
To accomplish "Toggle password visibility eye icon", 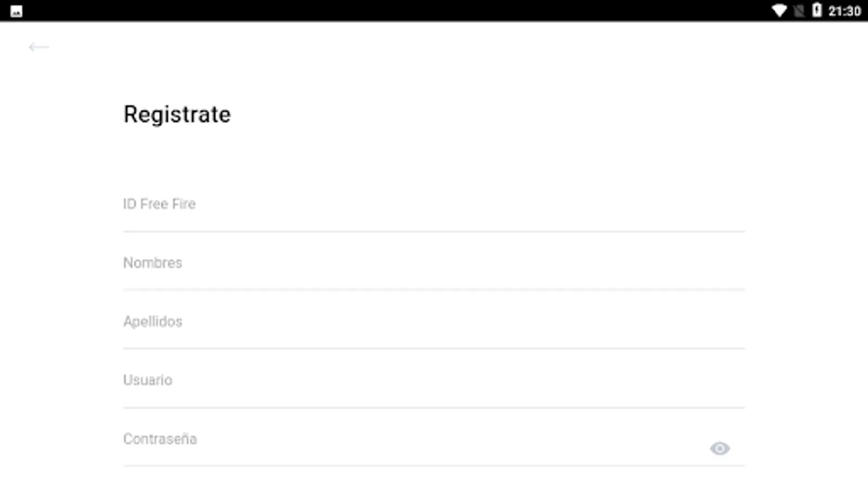I will click(x=719, y=448).
